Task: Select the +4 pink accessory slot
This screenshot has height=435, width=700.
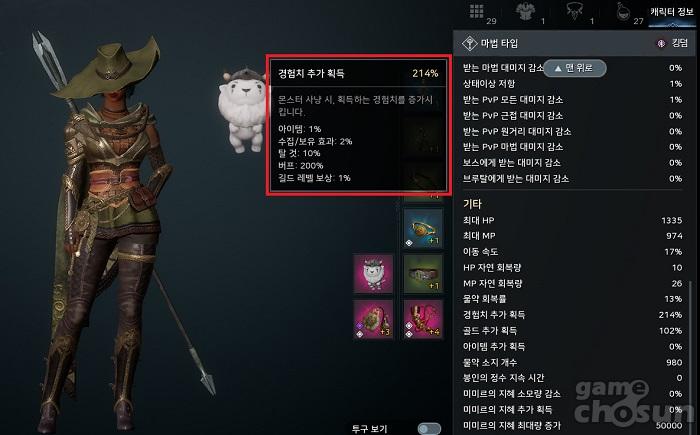Action: click(x=423, y=319)
